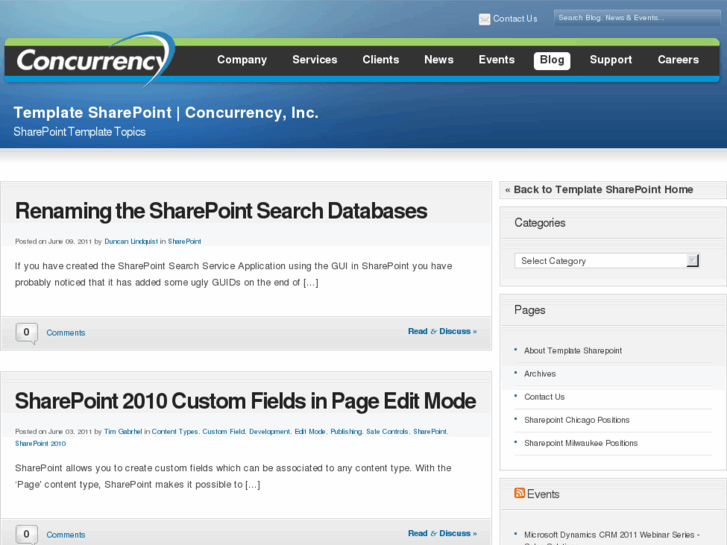This screenshot has height=545, width=727.
Task: Open the Development tag
Action: pos(269,431)
